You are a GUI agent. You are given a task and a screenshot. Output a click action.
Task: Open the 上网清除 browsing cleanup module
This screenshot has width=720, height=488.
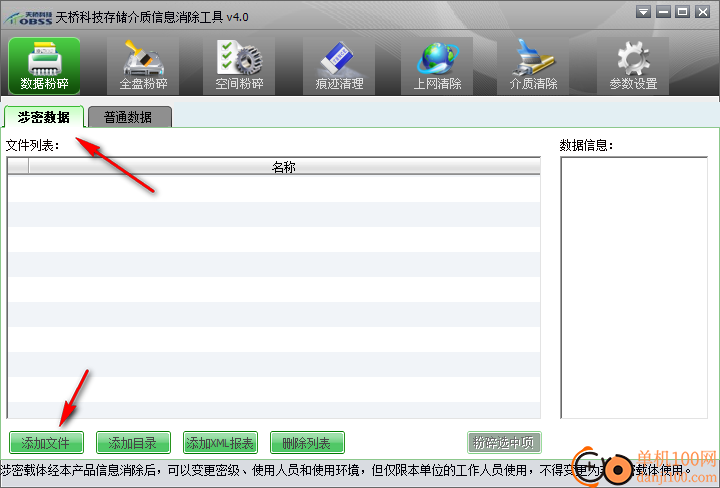[437, 66]
